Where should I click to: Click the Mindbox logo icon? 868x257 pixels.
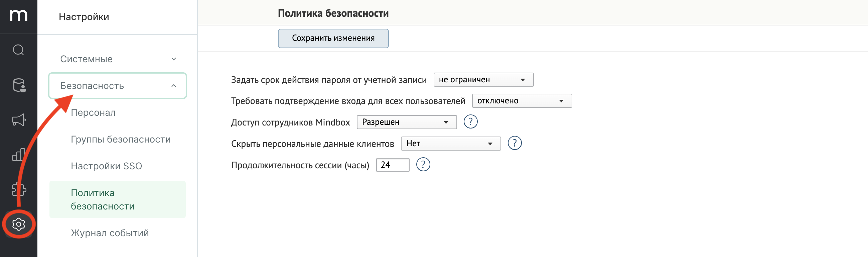click(x=18, y=15)
